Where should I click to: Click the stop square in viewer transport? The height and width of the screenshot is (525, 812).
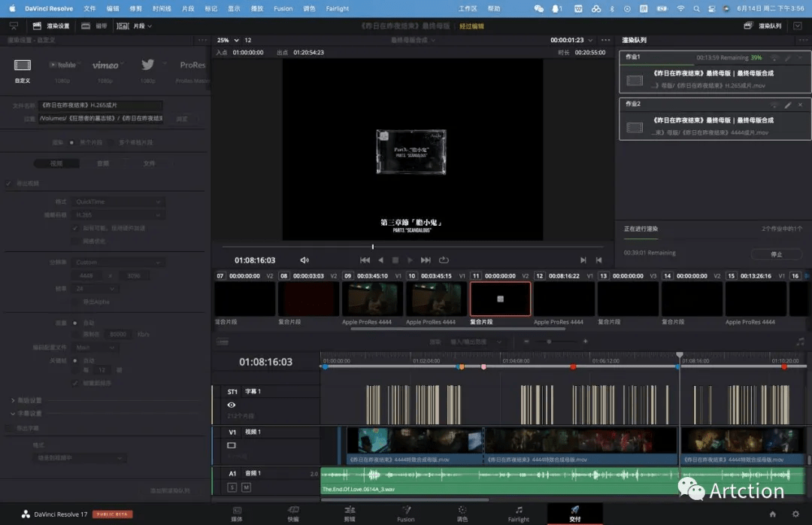point(395,260)
